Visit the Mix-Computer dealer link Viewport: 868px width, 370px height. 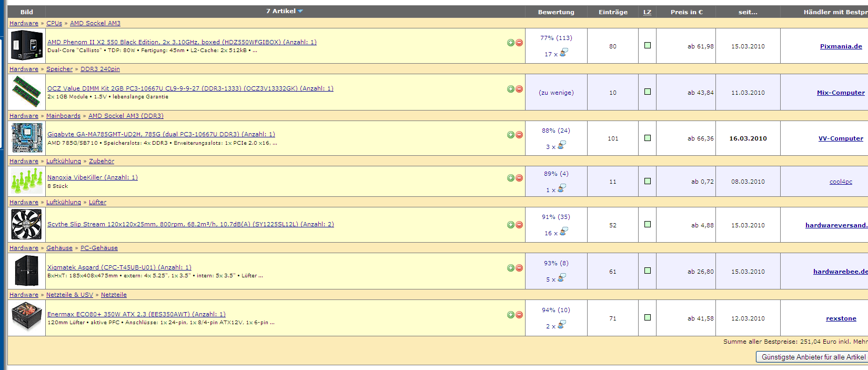click(841, 93)
